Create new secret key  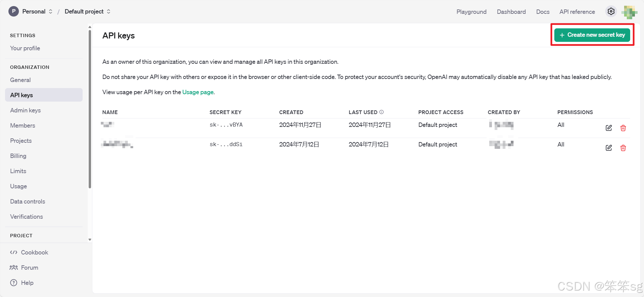pyautogui.click(x=592, y=35)
